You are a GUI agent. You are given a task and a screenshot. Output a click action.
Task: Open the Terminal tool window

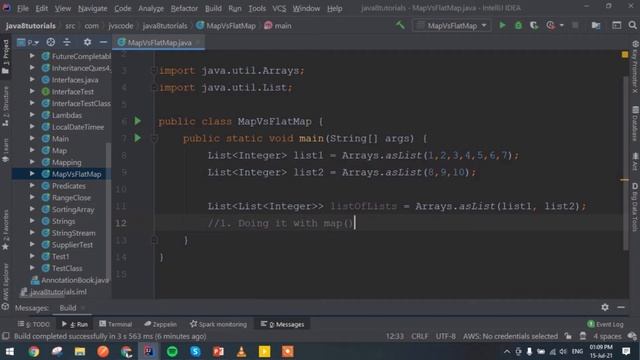(x=116, y=324)
